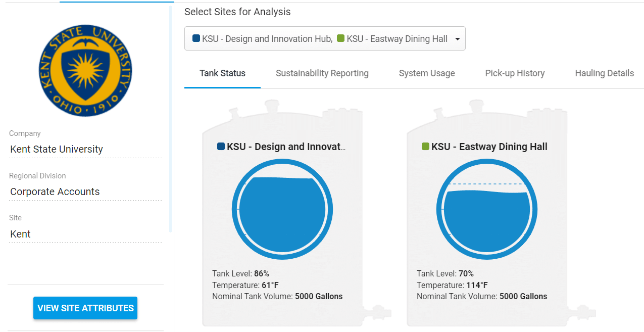Click the blue site marker in the dropdown
The height and width of the screenshot is (332, 644).
coord(196,38)
